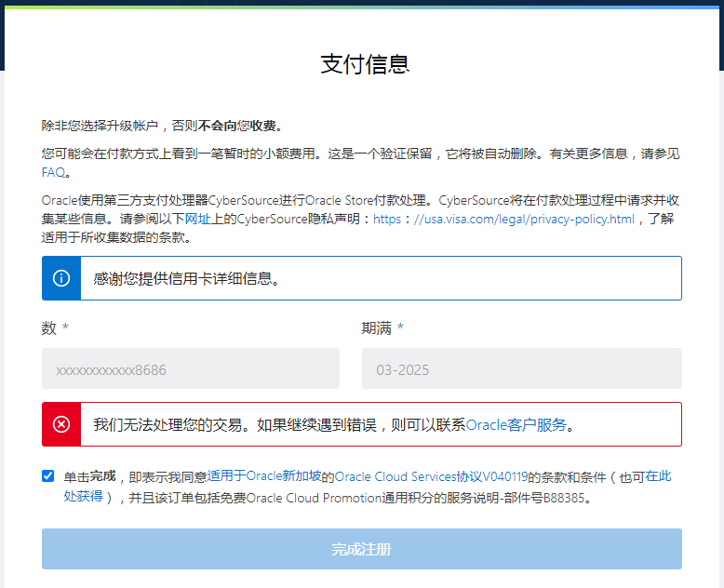
Task: Click the 期满 field label
Action: (x=376, y=328)
